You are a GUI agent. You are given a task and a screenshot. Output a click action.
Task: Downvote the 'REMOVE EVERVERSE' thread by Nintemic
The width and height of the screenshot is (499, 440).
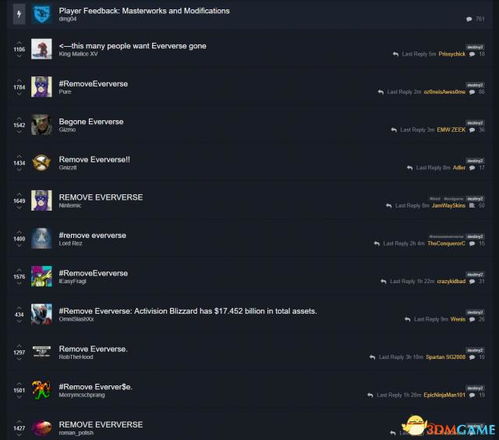click(19, 208)
